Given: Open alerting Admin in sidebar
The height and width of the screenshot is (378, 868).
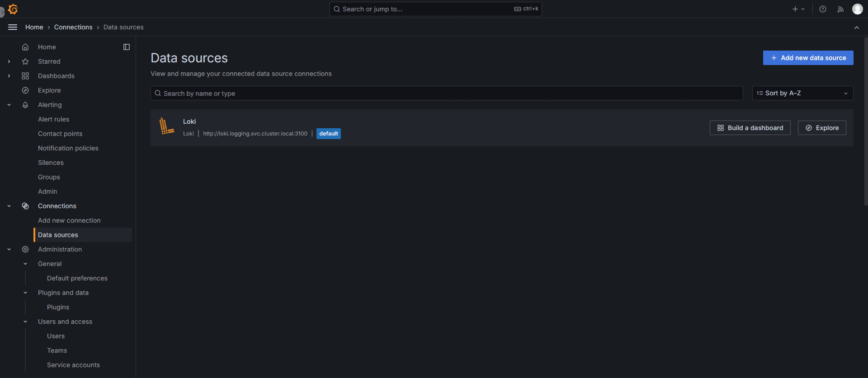Looking at the screenshot, I should pyautogui.click(x=47, y=191).
